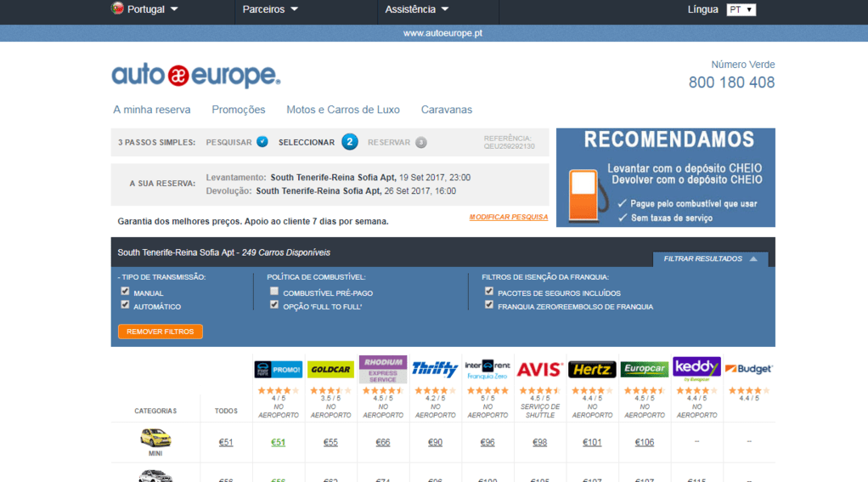Toggle Franquia zero/reembolso de franquia checkbox
868x482 pixels.
(x=489, y=304)
